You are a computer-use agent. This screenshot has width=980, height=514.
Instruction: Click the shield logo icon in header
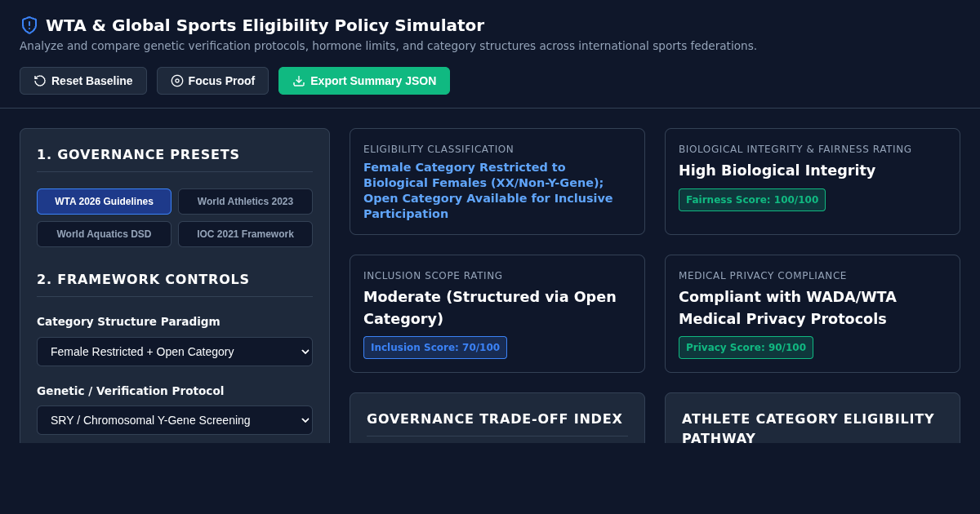click(x=29, y=25)
